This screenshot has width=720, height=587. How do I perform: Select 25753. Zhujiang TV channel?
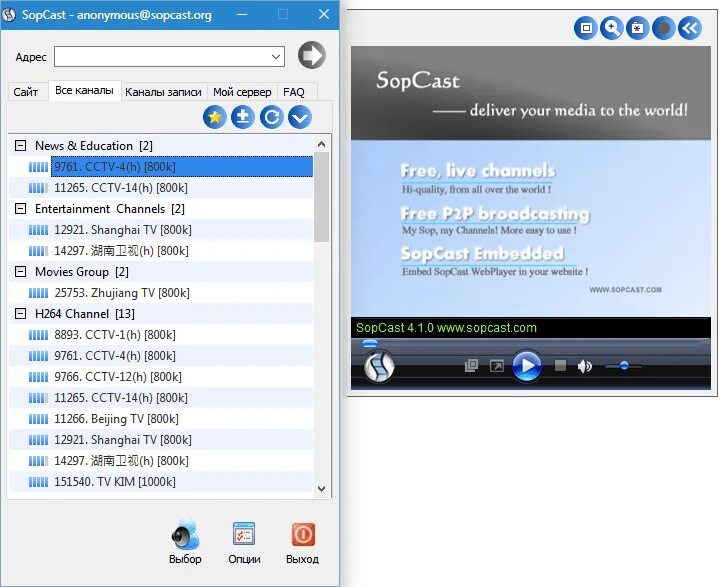tap(161, 293)
